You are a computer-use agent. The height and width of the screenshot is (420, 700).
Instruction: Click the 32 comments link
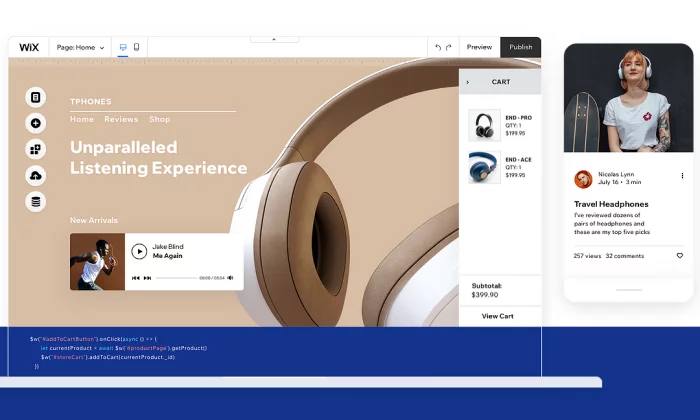click(x=625, y=256)
